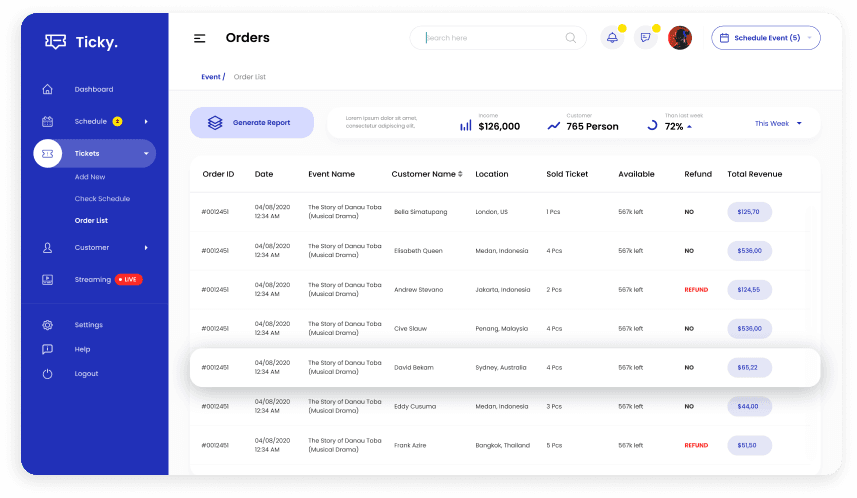Click the Income bar chart icon
This screenshot has width=857, height=498.
(x=466, y=126)
